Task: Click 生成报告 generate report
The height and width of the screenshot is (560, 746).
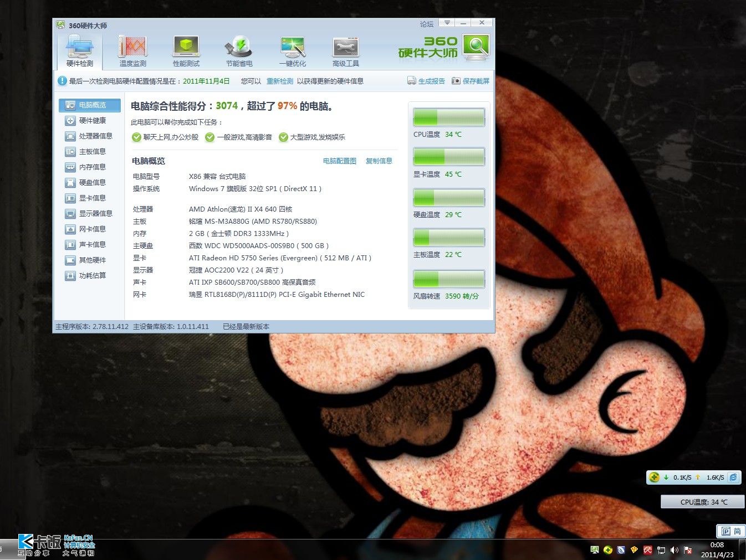Action: (426, 81)
